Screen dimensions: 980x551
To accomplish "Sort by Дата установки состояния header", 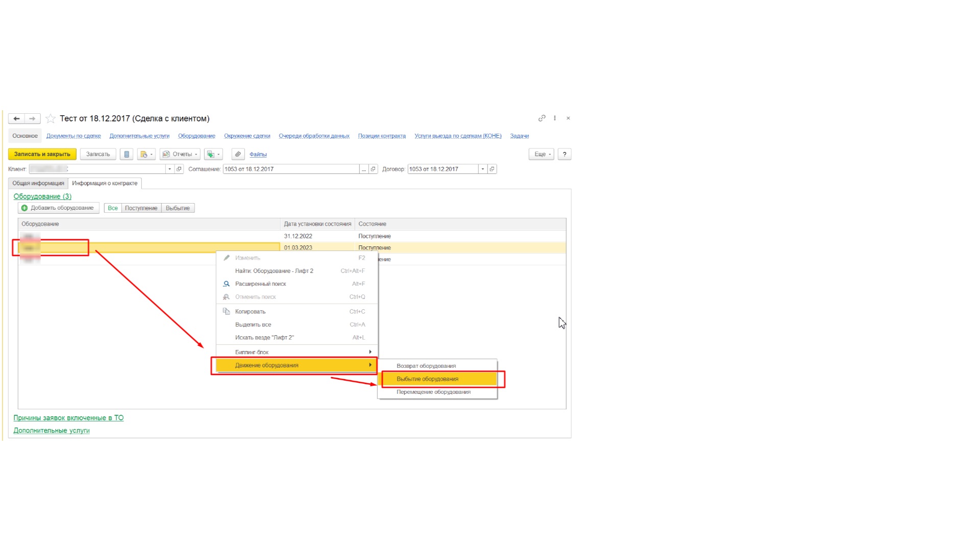I will coord(317,224).
